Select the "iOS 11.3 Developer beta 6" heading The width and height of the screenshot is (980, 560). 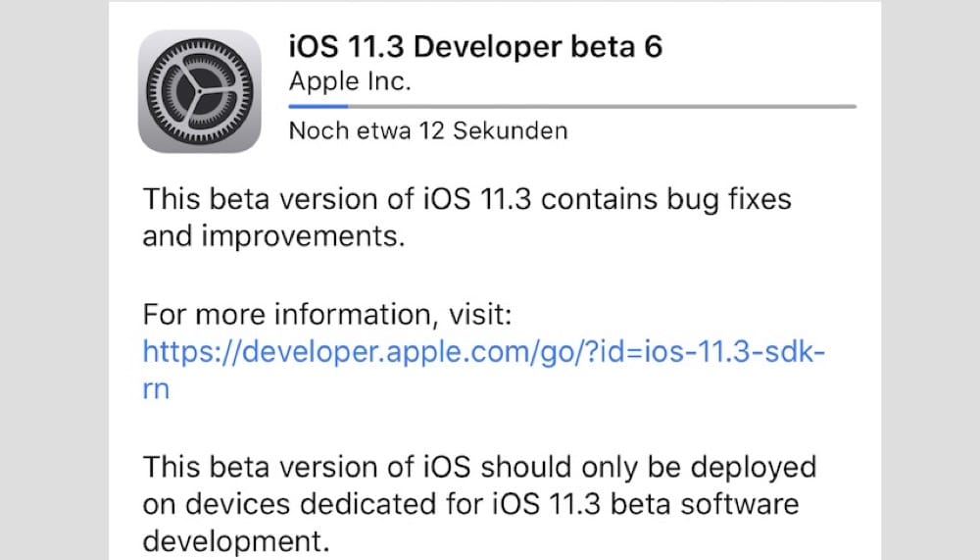pyautogui.click(x=475, y=47)
